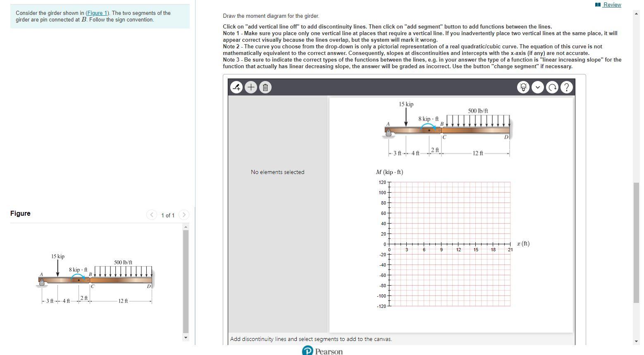Click the '500 lb/ft' label in canvas diagram
Viewport: 644px width, 355px height.
coord(478,111)
